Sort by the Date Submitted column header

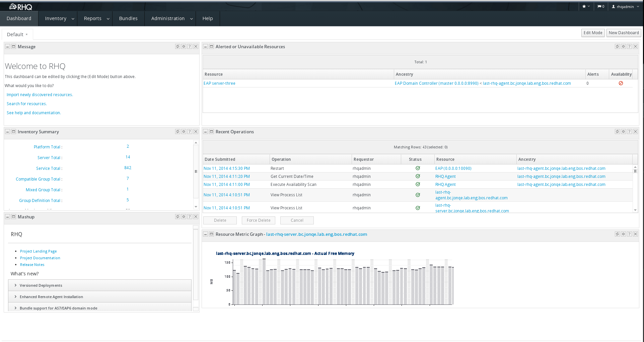point(236,159)
